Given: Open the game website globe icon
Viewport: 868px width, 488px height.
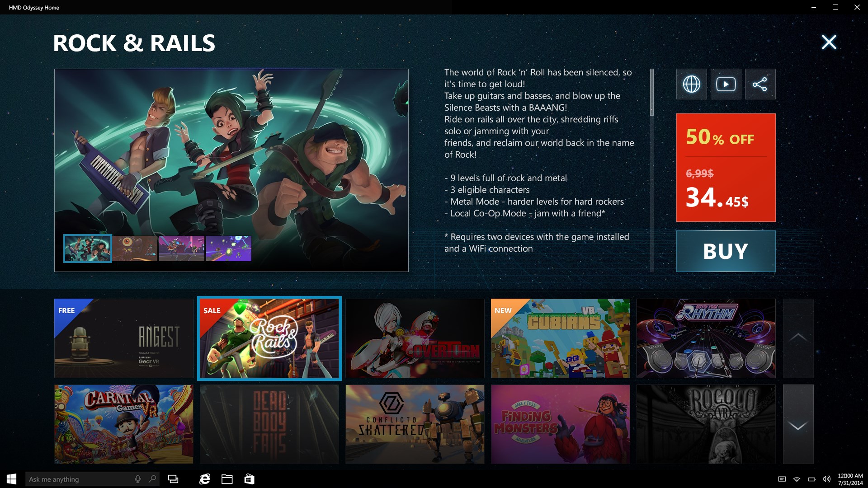Looking at the screenshot, I should (691, 84).
